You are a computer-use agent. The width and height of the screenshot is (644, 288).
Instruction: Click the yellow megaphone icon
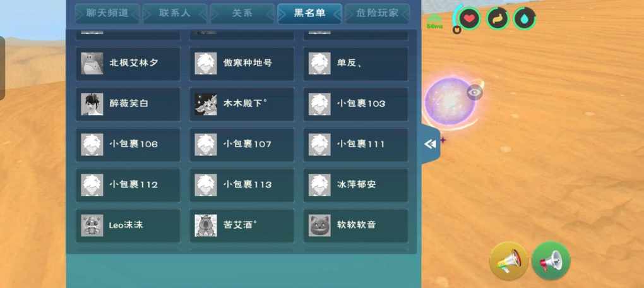click(508, 260)
